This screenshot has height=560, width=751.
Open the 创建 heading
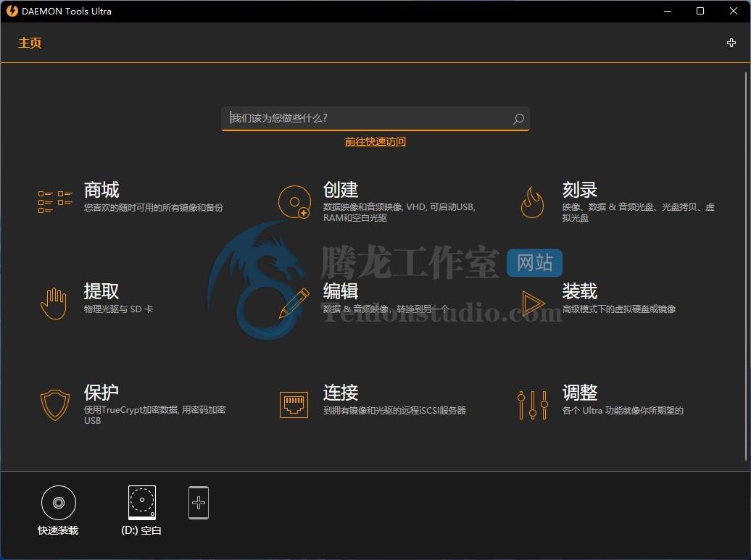341,190
